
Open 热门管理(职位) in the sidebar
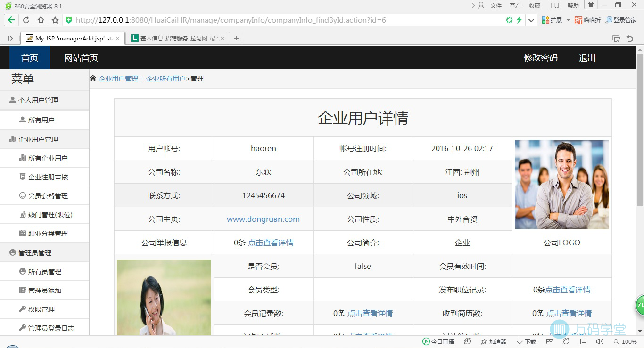click(x=44, y=215)
